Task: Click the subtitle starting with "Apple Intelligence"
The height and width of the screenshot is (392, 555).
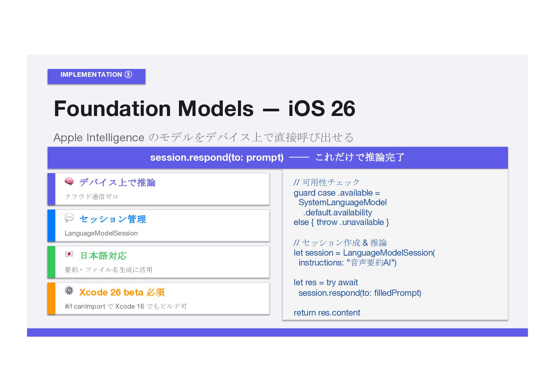Action: coord(203,137)
